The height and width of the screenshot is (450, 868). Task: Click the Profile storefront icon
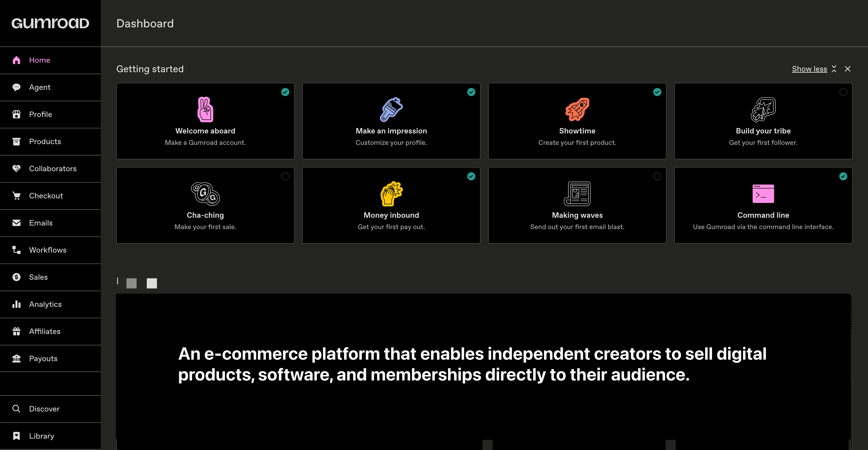pyautogui.click(x=16, y=114)
